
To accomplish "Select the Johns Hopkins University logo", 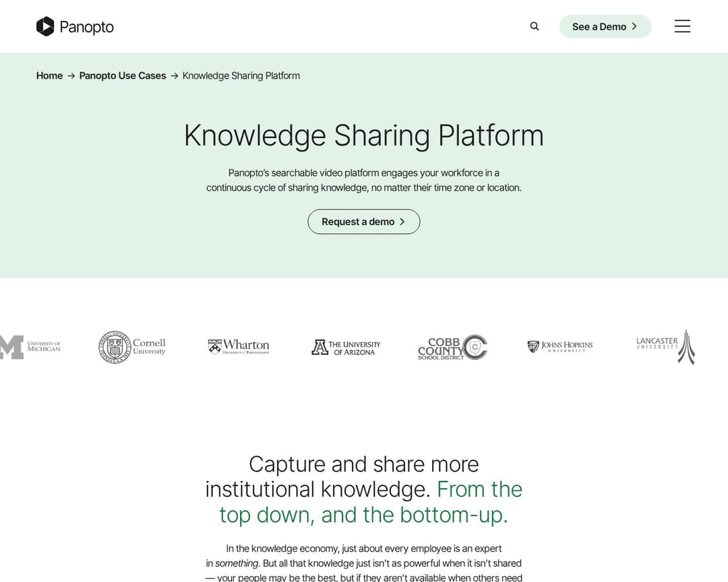I will coord(559,346).
